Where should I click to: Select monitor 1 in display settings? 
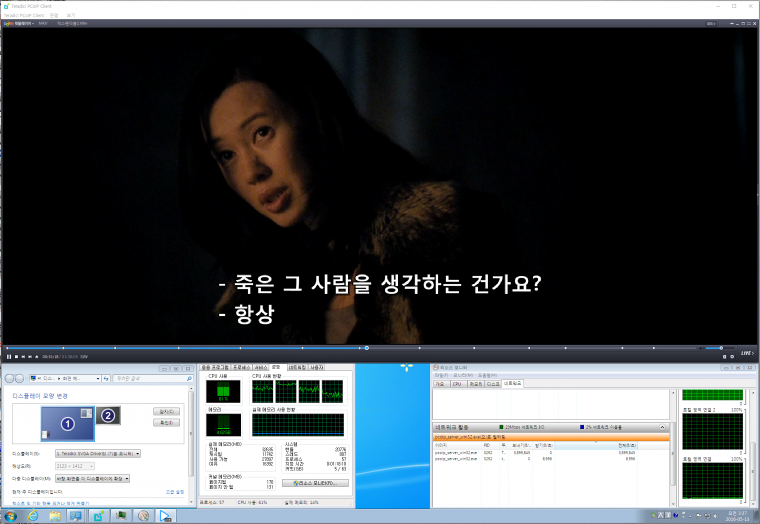pyautogui.click(x=67, y=424)
